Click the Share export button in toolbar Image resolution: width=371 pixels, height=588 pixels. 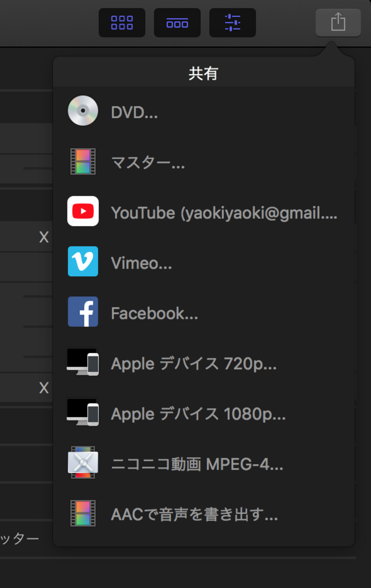coord(338,23)
